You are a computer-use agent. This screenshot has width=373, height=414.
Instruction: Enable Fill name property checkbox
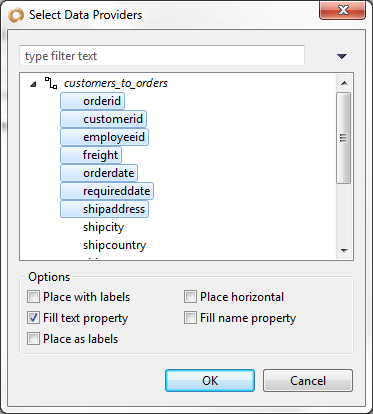pos(190,318)
